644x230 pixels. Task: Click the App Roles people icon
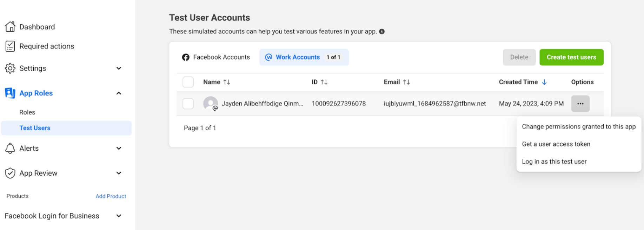click(10, 93)
